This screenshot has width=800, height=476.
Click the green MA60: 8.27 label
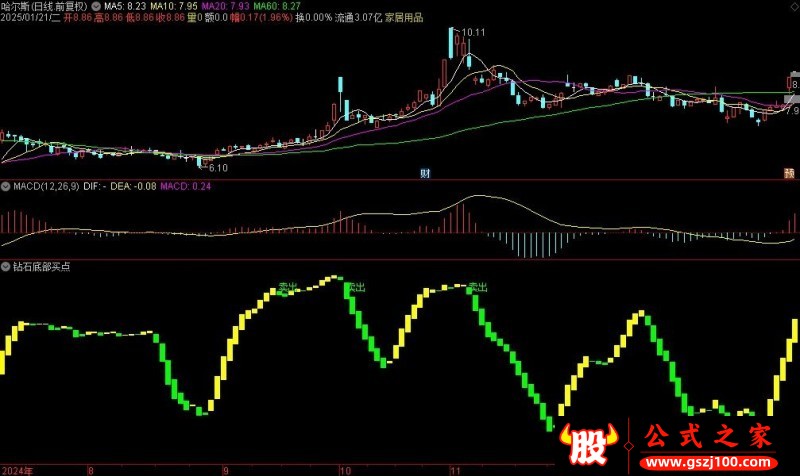point(277,6)
